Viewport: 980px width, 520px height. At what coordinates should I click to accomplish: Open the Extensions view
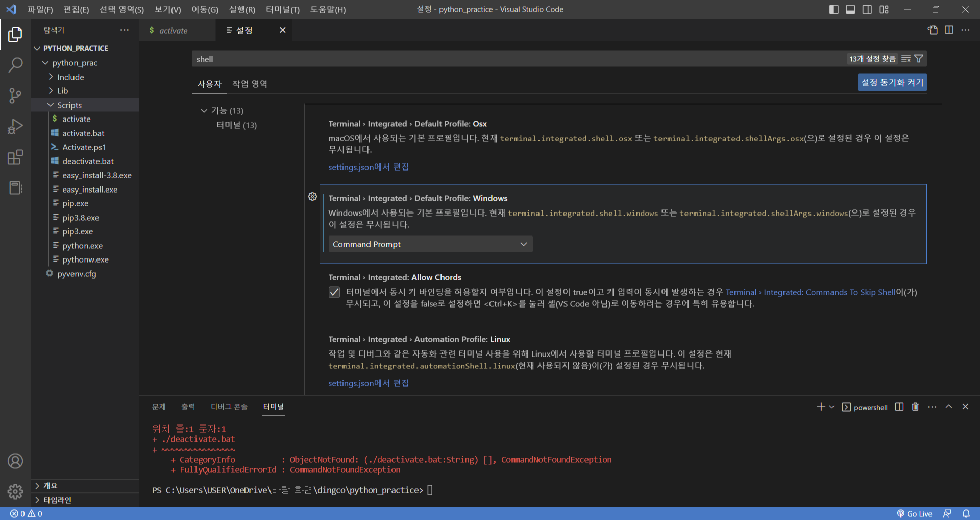(15, 157)
